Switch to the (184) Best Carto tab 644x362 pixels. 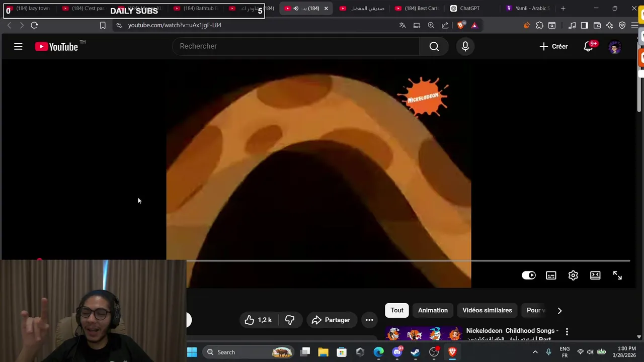(x=417, y=8)
